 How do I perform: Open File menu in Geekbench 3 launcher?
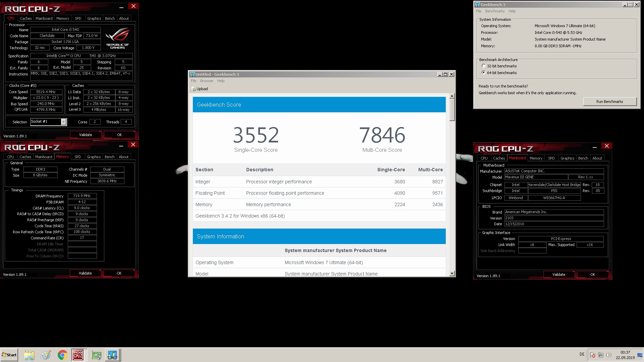point(479,11)
